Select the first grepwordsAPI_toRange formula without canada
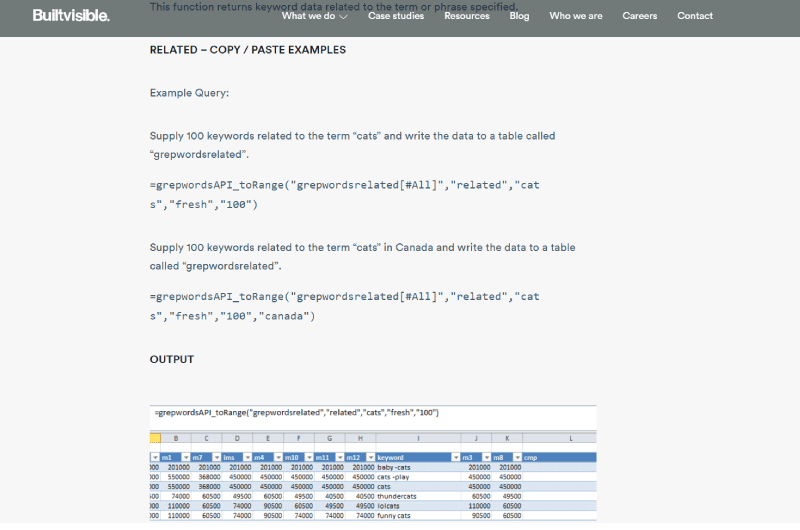 pos(344,194)
